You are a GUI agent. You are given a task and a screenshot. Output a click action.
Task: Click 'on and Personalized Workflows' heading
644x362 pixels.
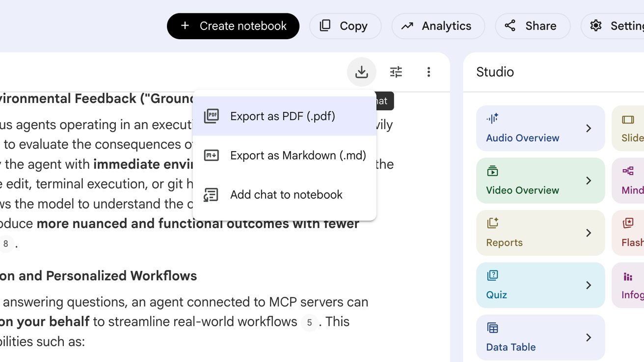pyautogui.click(x=98, y=276)
